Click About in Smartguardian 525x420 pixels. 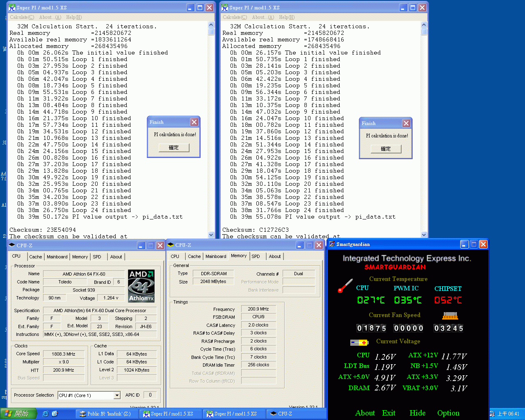365,413
